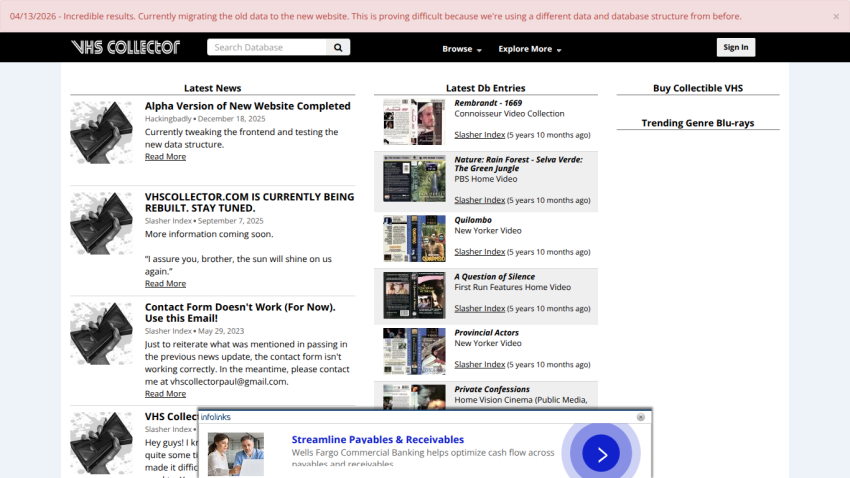Click the search magnifier button
The width and height of the screenshot is (850, 478).
(338, 47)
